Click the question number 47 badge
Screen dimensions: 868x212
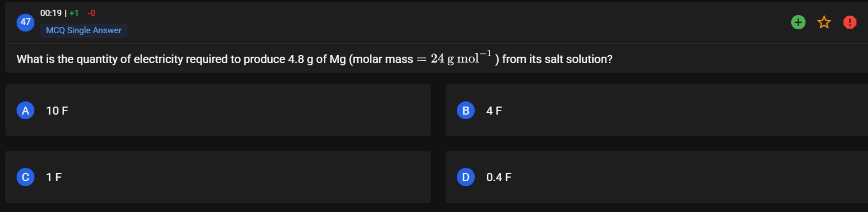25,22
